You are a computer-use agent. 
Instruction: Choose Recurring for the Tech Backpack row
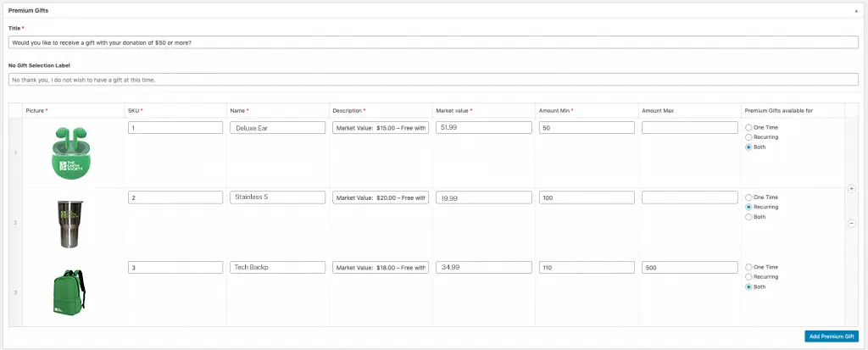point(748,276)
